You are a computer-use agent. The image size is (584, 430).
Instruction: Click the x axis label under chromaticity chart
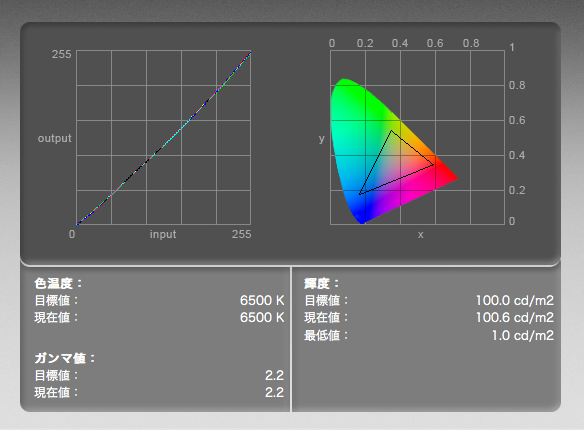[420, 235]
